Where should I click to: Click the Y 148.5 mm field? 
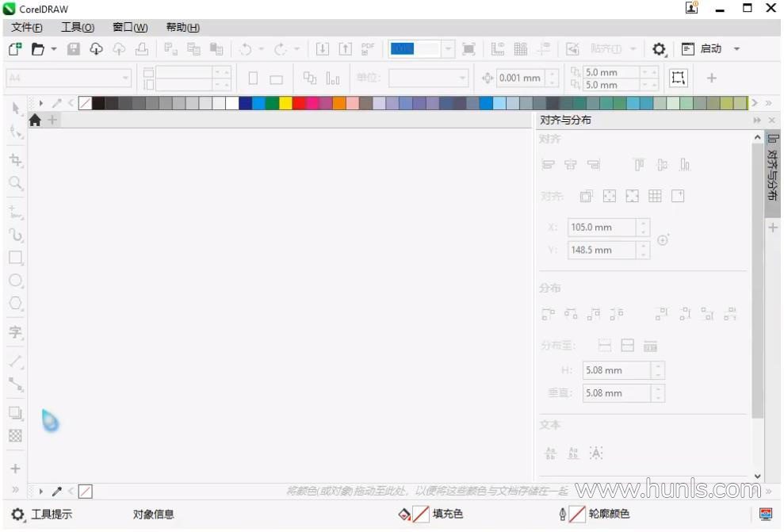(602, 250)
